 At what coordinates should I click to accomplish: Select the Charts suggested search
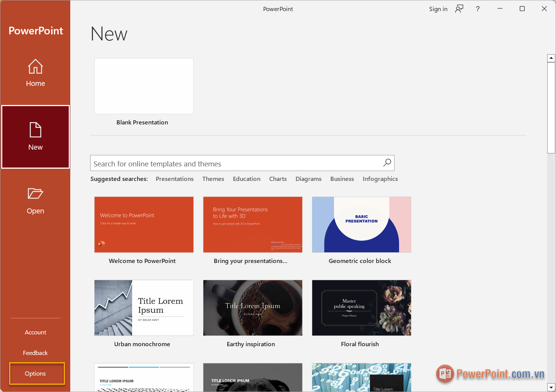pyautogui.click(x=278, y=179)
